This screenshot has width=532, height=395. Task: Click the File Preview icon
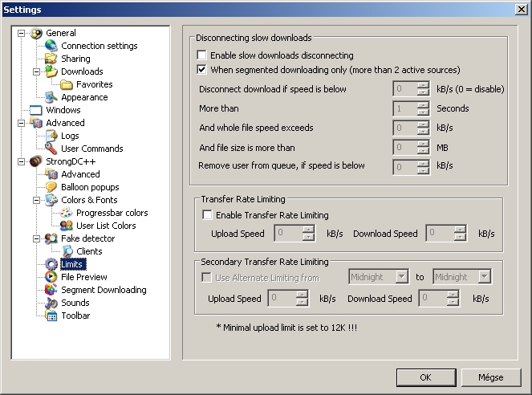51,277
